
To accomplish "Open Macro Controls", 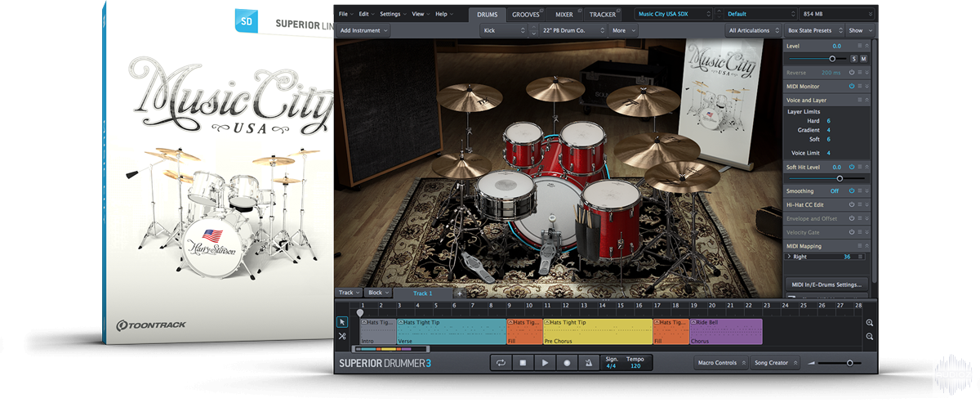I will [721, 363].
